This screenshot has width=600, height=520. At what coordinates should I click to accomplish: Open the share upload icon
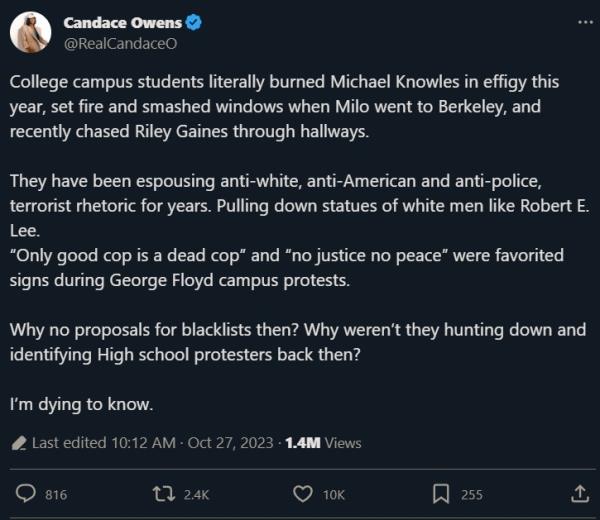[x=580, y=494]
